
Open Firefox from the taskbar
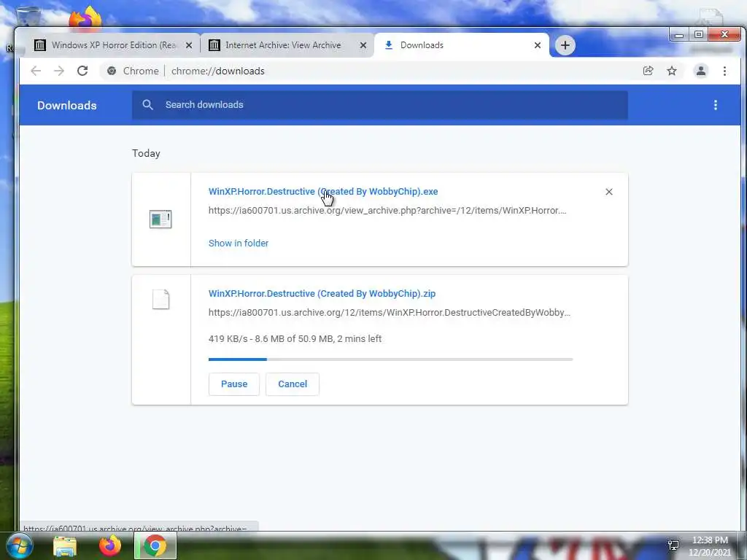coord(110,545)
